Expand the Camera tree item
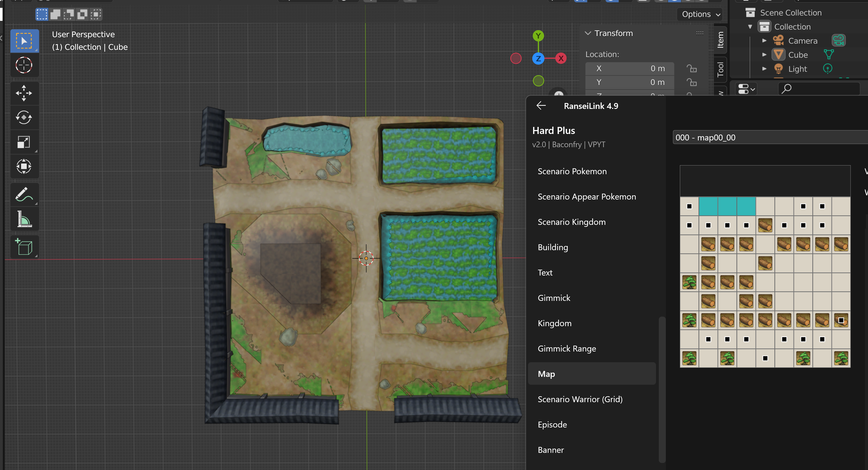 [x=764, y=41]
